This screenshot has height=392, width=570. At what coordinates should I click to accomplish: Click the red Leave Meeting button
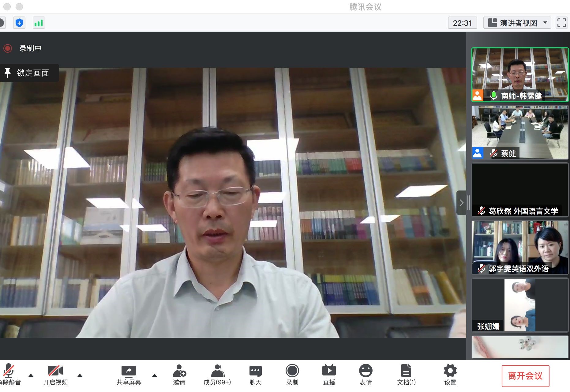coord(525,376)
